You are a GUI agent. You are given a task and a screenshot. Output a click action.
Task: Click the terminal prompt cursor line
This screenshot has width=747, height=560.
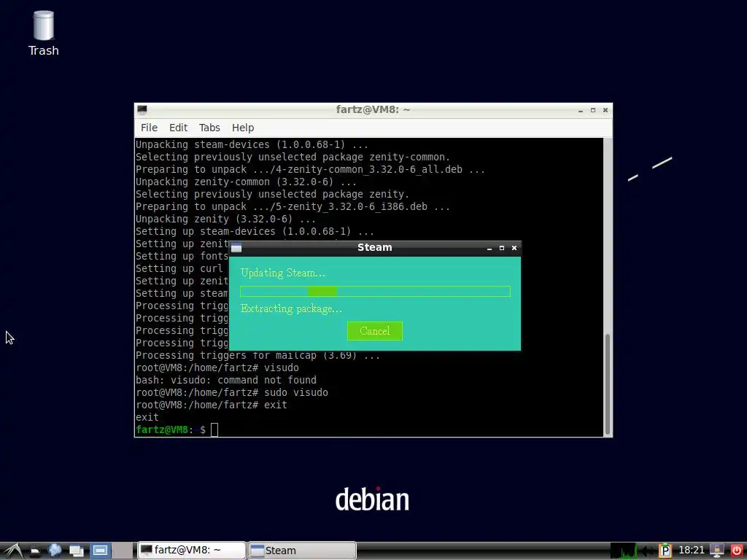[x=177, y=429]
